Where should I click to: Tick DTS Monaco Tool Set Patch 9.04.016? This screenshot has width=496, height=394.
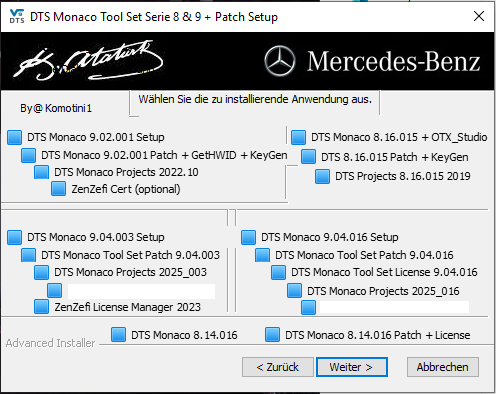coord(262,255)
